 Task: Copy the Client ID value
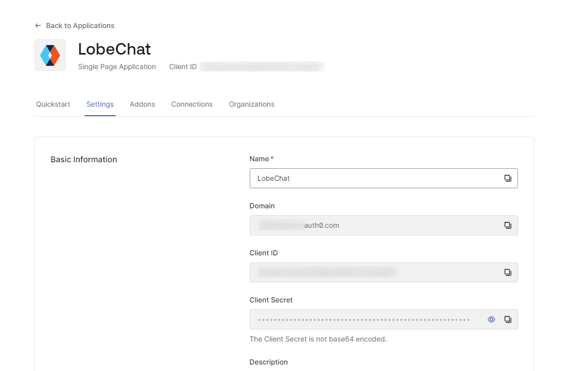coord(508,272)
